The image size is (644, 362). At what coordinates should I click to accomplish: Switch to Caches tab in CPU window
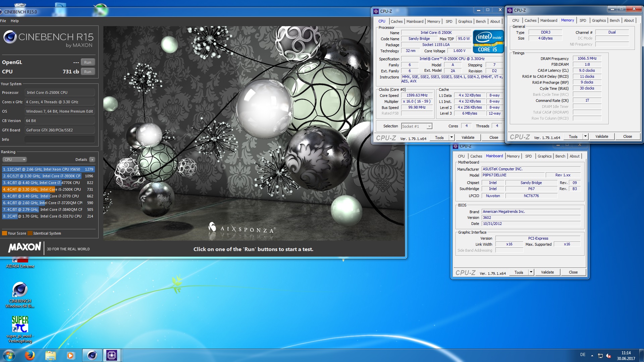tap(396, 21)
